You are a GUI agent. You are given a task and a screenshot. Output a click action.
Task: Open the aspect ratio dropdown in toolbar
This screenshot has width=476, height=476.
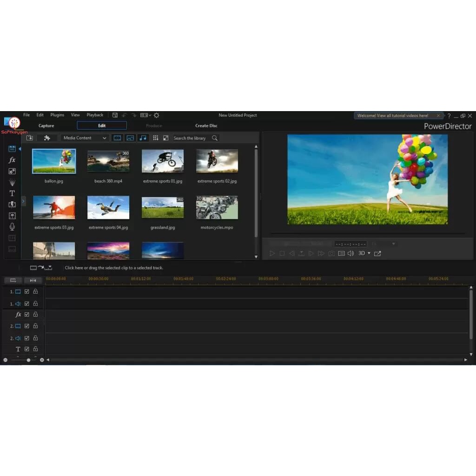click(145, 115)
